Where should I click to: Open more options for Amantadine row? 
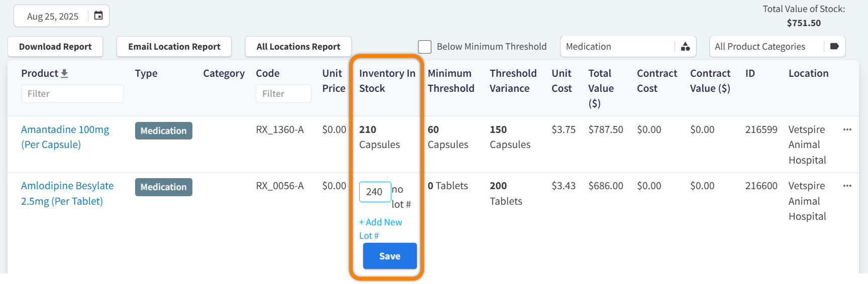tap(847, 129)
